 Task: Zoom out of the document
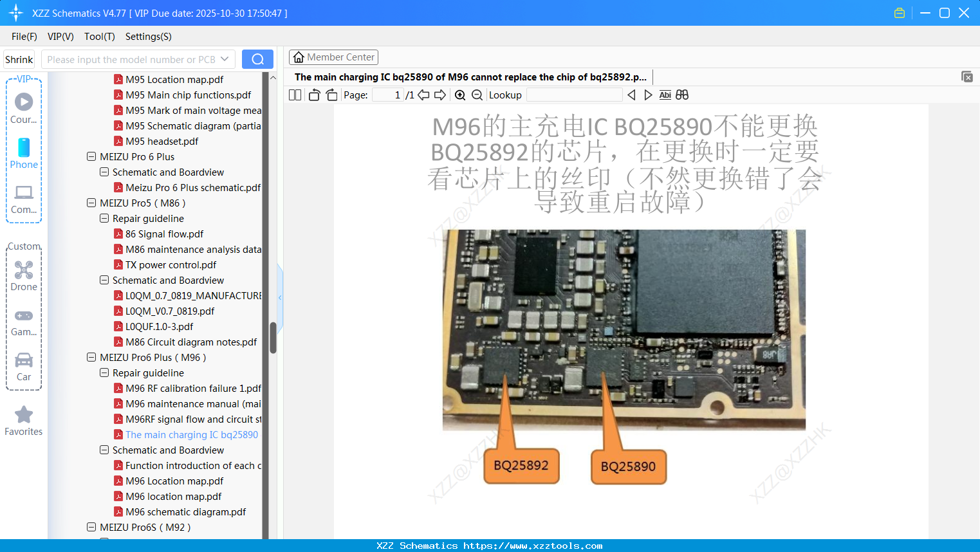[477, 95]
